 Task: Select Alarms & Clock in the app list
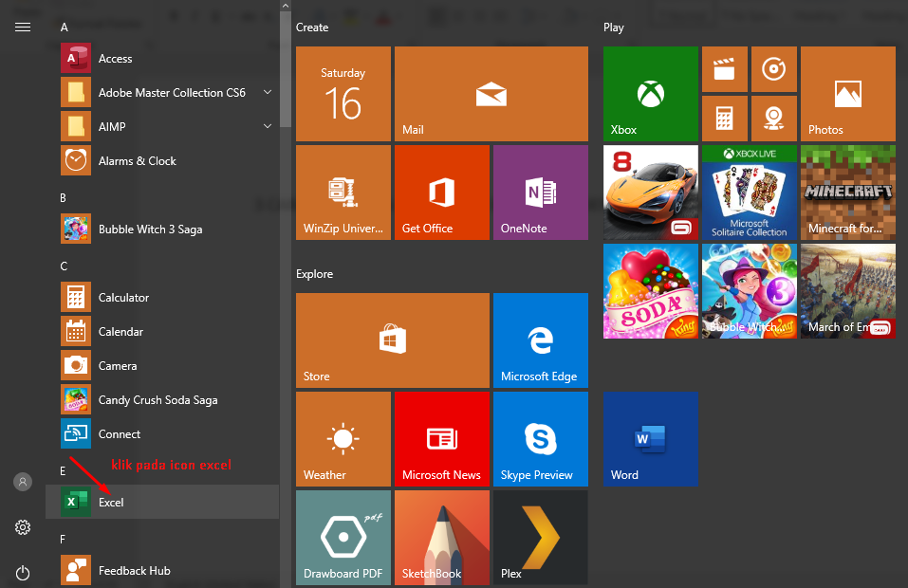click(137, 161)
